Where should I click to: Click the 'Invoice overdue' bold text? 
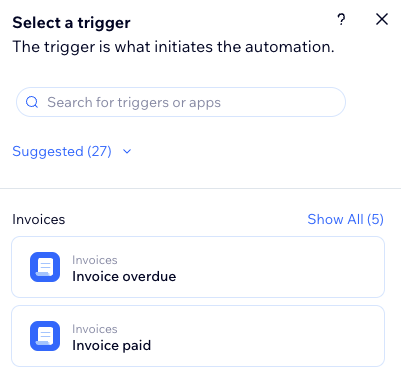point(124,276)
